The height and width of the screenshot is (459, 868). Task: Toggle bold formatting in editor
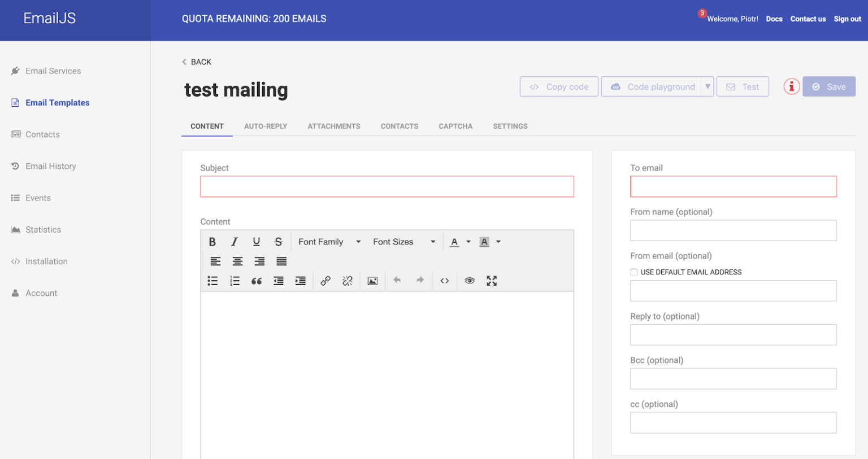[212, 242]
